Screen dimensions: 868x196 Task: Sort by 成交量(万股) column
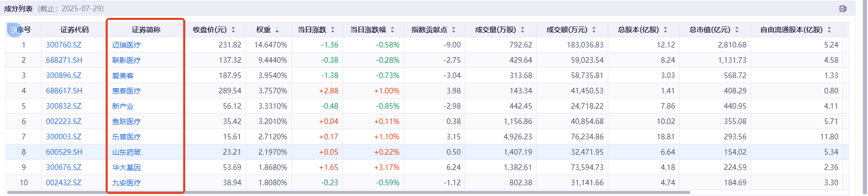[x=523, y=30]
